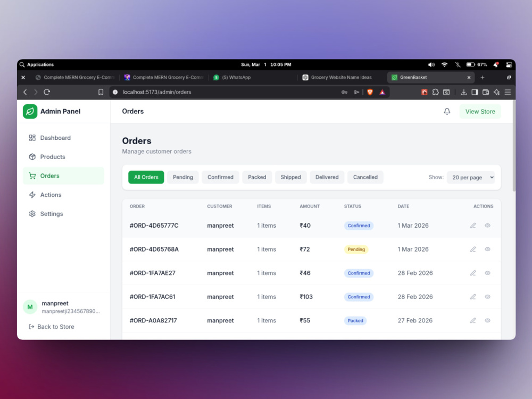The image size is (532, 399).
Task: Edit order #ORD-A0A82717 with pencil icon
Action: (x=472, y=321)
